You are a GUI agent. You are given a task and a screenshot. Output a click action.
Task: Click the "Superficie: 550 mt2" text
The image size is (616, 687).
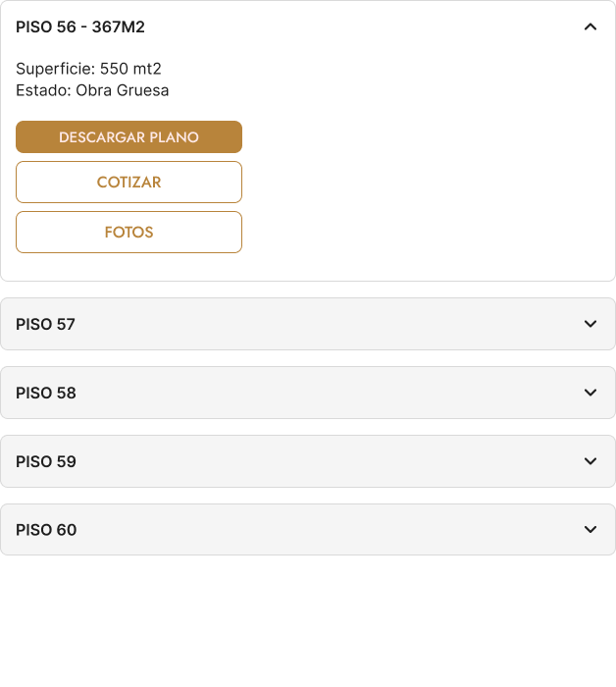coord(88,69)
